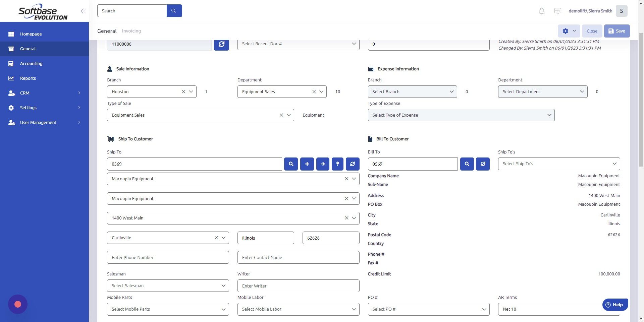This screenshot has width=644, height=322.
Task: Clear the Equipment Sales department selection
Action: point(314,91)
